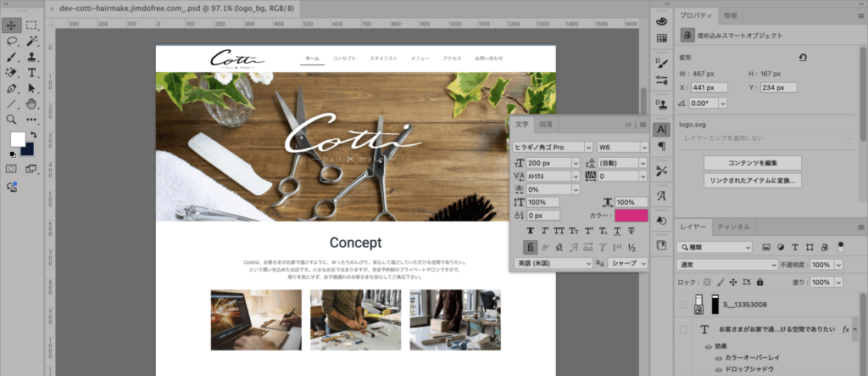Click the コンテンツを編集 button
The image size is (868, 376).
[x=753, y=163]
